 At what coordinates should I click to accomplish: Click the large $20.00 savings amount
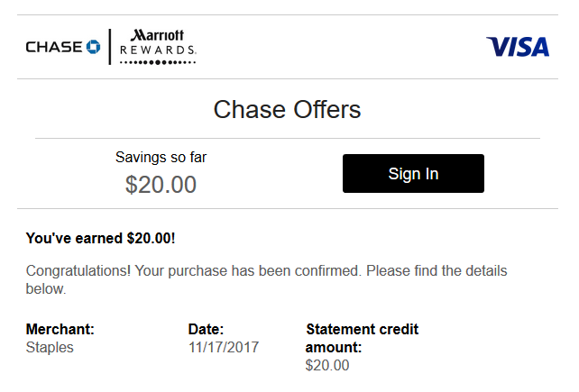161,185
